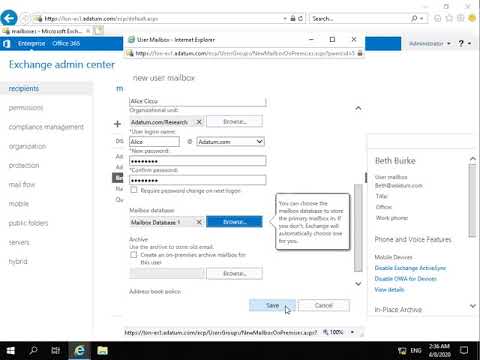
Task: Open Task View on the taskbar
Action: [56, 351]
